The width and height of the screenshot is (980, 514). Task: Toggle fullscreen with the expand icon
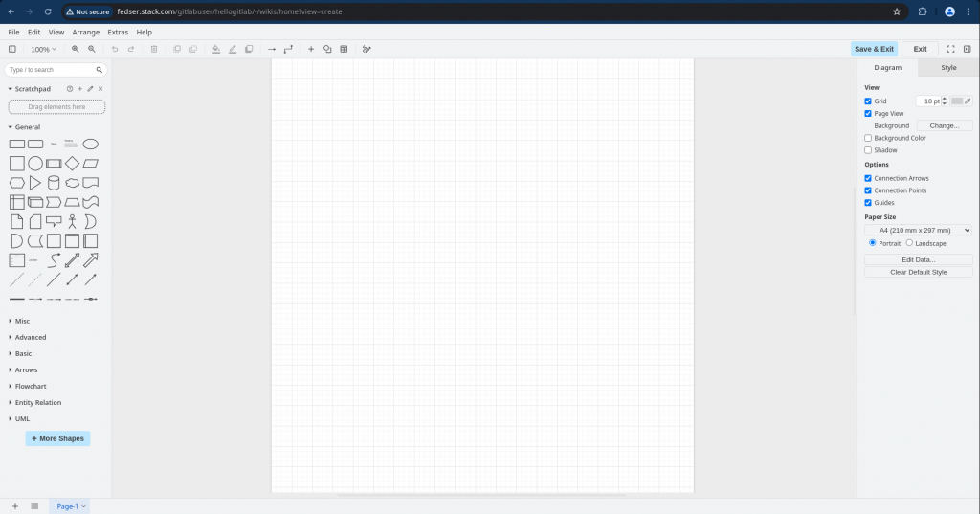pos(950,49)
